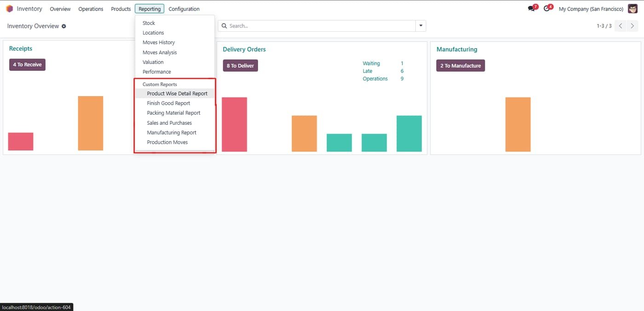Open the activities clock icon
The width and height of the screenshot is (644, 311).
[x=547, y=8]
